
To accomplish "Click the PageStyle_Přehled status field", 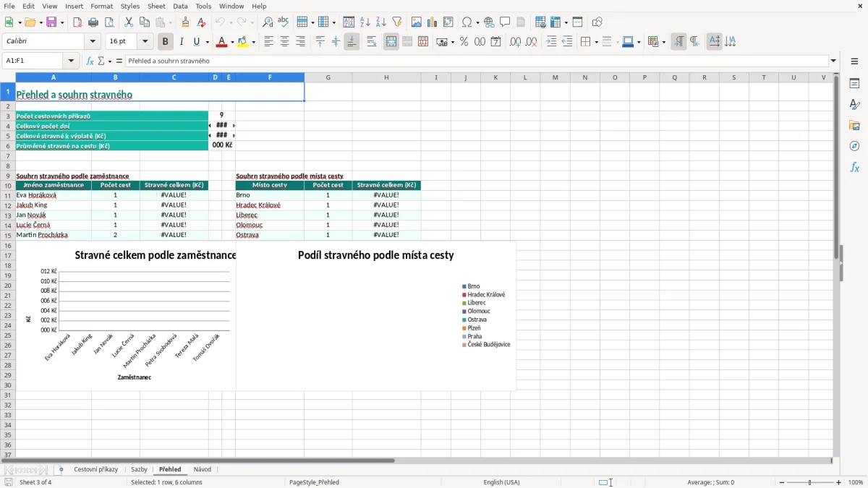I will [x=314, y=482].
